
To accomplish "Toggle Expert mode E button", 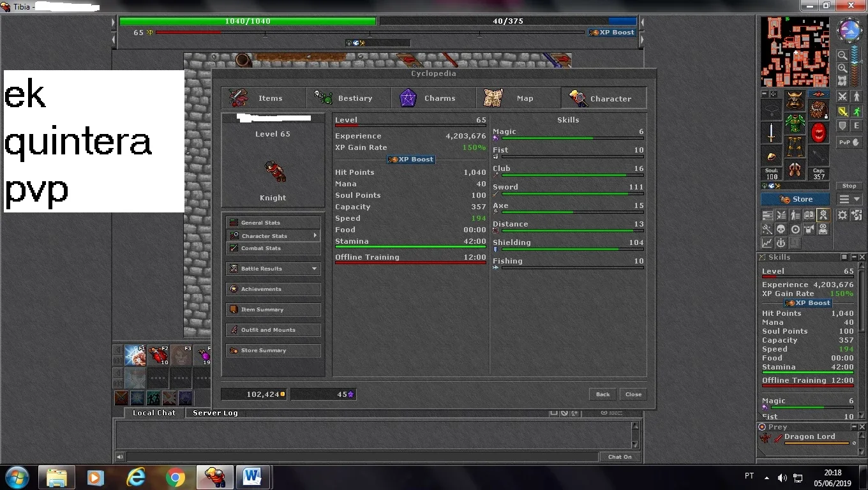I will [x=857, y=126].
